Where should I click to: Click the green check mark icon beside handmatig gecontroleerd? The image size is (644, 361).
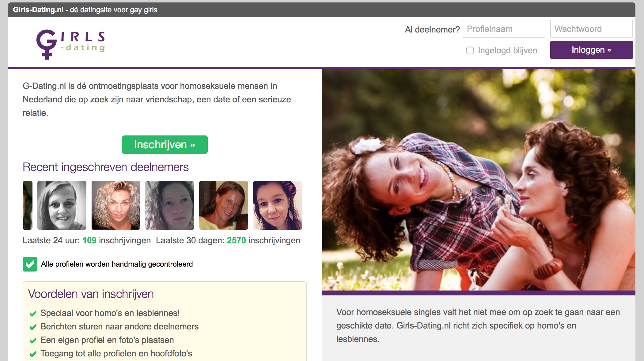tap(30, 264)
